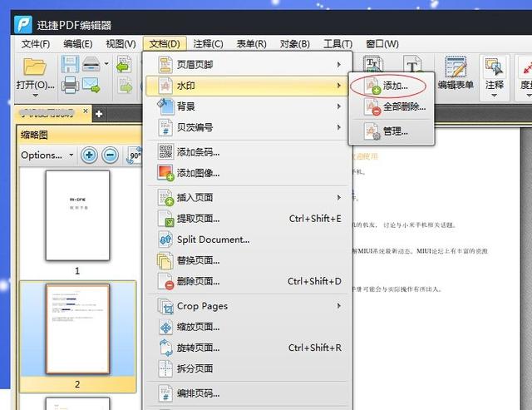Viewport: 532px width, 410px height.
Task: Choose 全部删除... in watermark submenu
Action: 392,107
